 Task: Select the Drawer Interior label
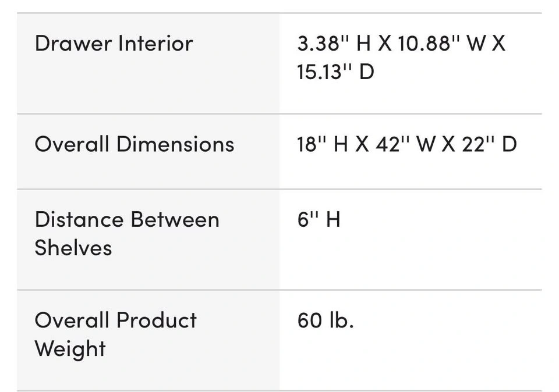coord(114,44)
